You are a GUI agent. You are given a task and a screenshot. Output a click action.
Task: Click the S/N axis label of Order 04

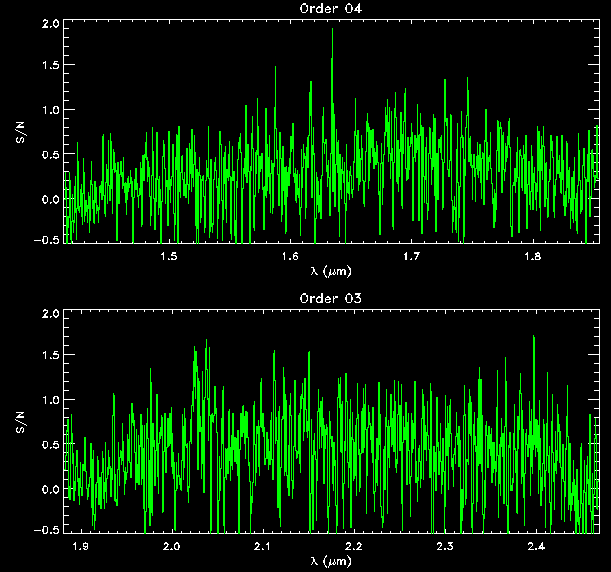coord(20,132)
